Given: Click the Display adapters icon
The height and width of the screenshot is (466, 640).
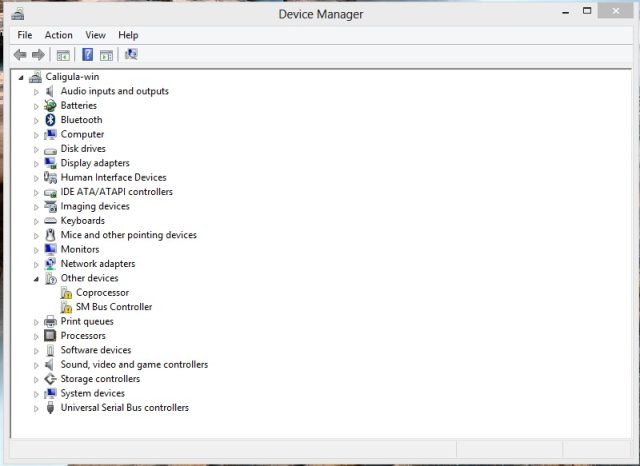Looking at the screenshot, I should pyautogui.click(x=50, y=163).
